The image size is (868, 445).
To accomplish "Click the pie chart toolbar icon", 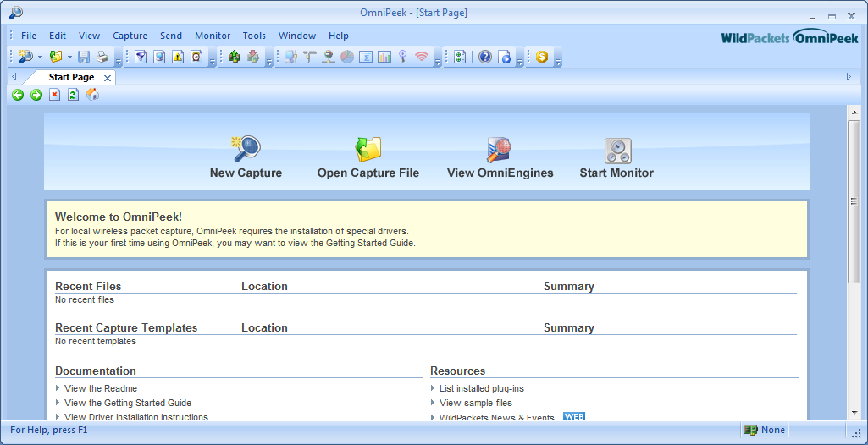I will tap(347, 57).
